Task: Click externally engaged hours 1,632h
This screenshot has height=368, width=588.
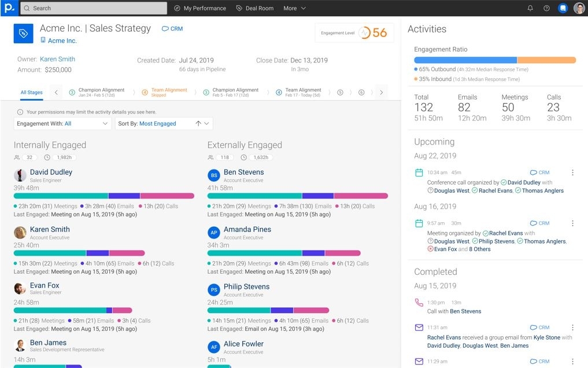Action: [261, 157]
